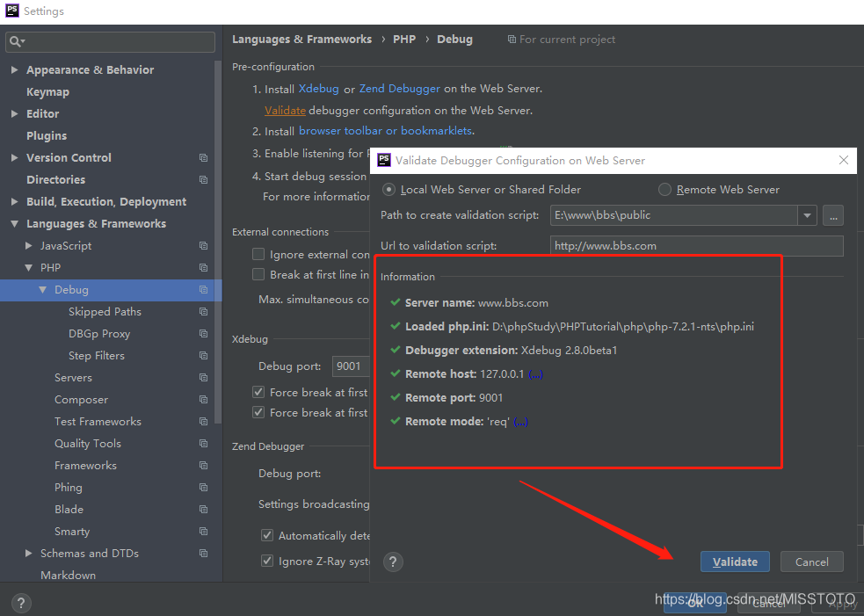Toggle second Xdebug Force break checkbox
This screenshot has width=864, height=616.
coord(258,412)
